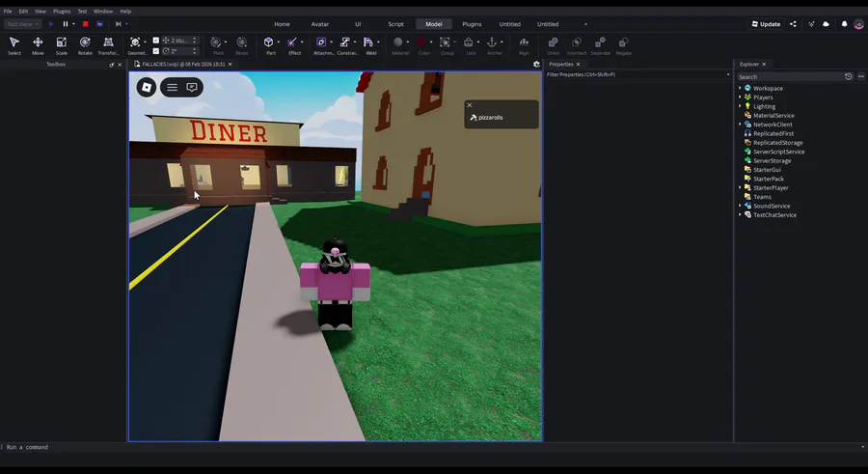The image size is (868, 474).
Task: Open Properties filter dropdown arrow
Action: pyautogui.click(x=728, y=74)
